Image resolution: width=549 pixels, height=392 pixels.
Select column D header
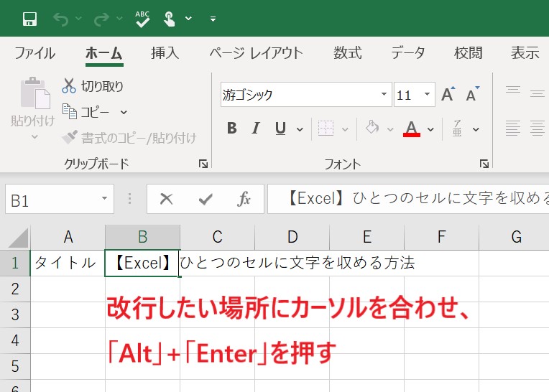pos(292,237)
